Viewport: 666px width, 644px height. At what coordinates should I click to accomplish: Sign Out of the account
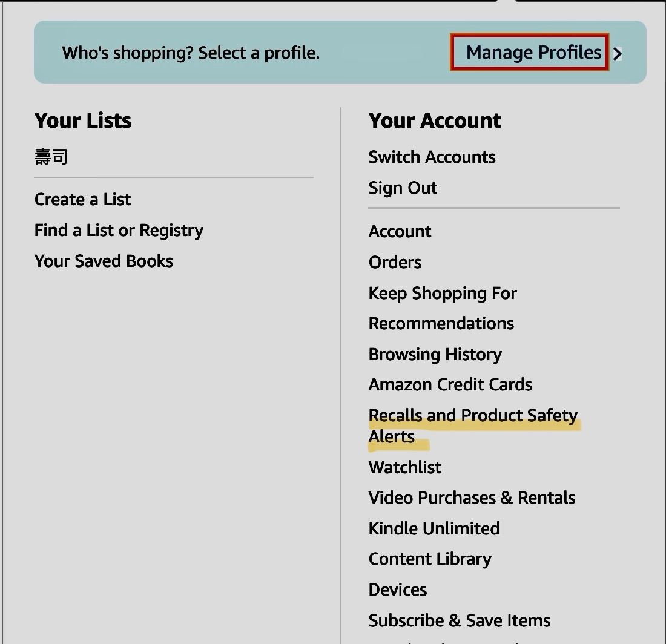point(403,188)
